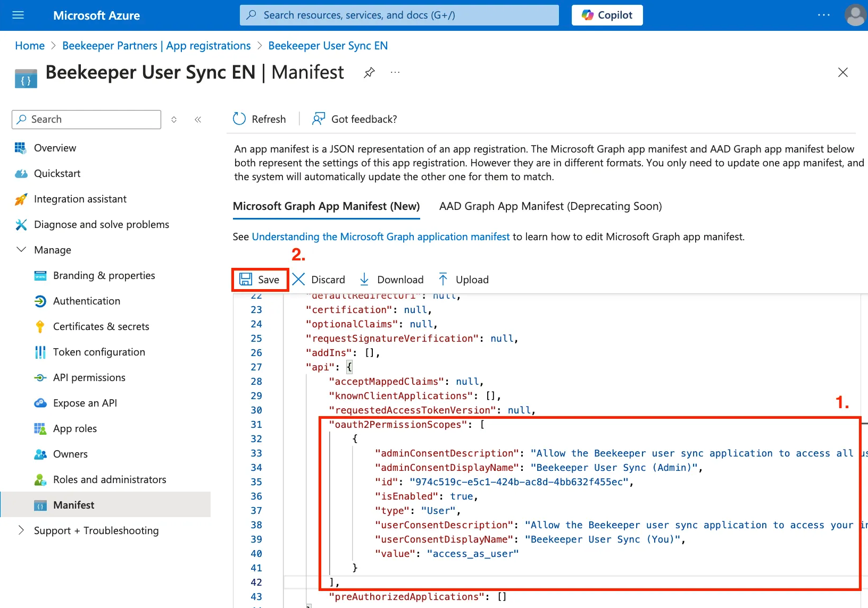Click the Overview grid icon
This screenshot has height=608, width=868.
point(21,148)
